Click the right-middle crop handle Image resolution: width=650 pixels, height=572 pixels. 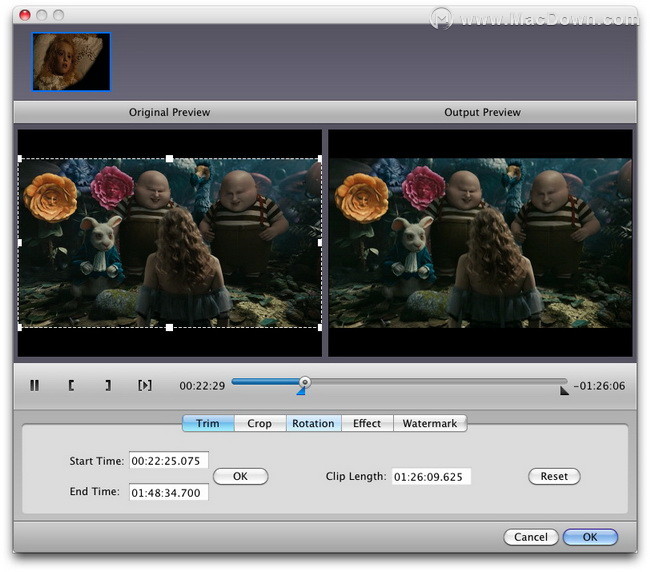[320, 243]
